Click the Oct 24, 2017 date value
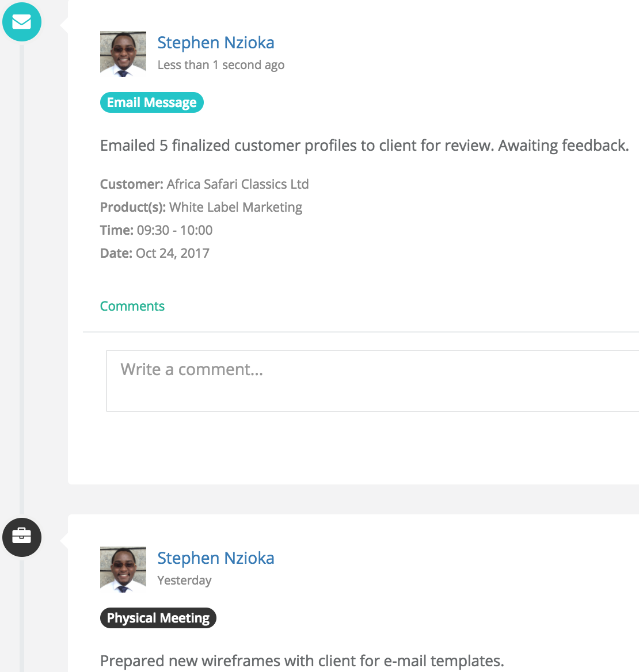Screen dimensions: 639x672 pyautogui.click(x=172, y=253)
